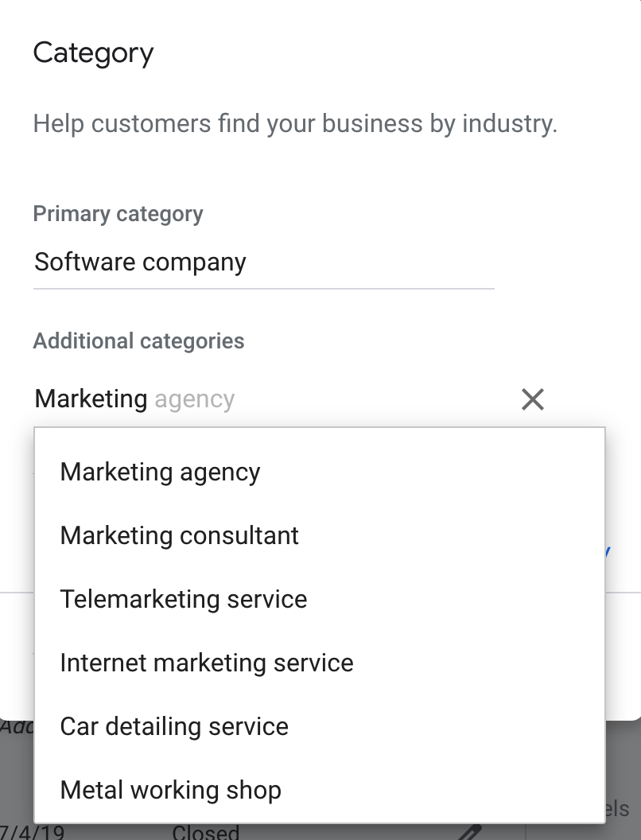Click the 'Help customers find your business' description
This screenshot has height=840, width=641.
pos(295,124)
